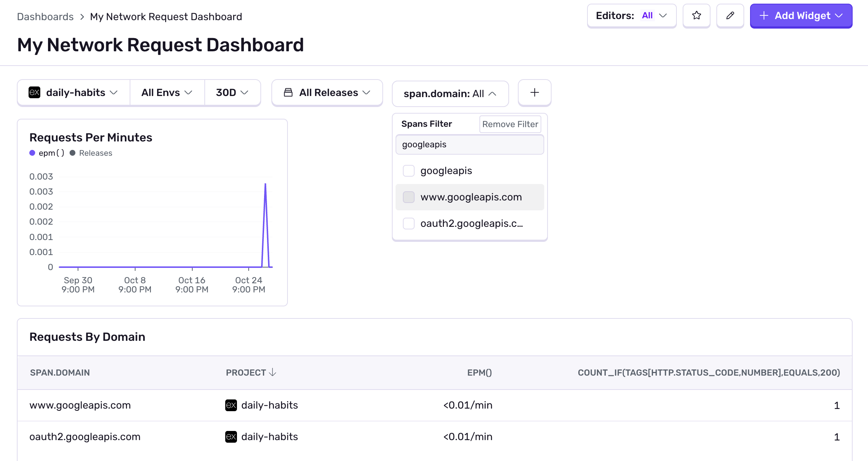This screenshot has height=461, width=868.
Task: Open the Editors: All dropdown
Action: [x=631, y=16]
